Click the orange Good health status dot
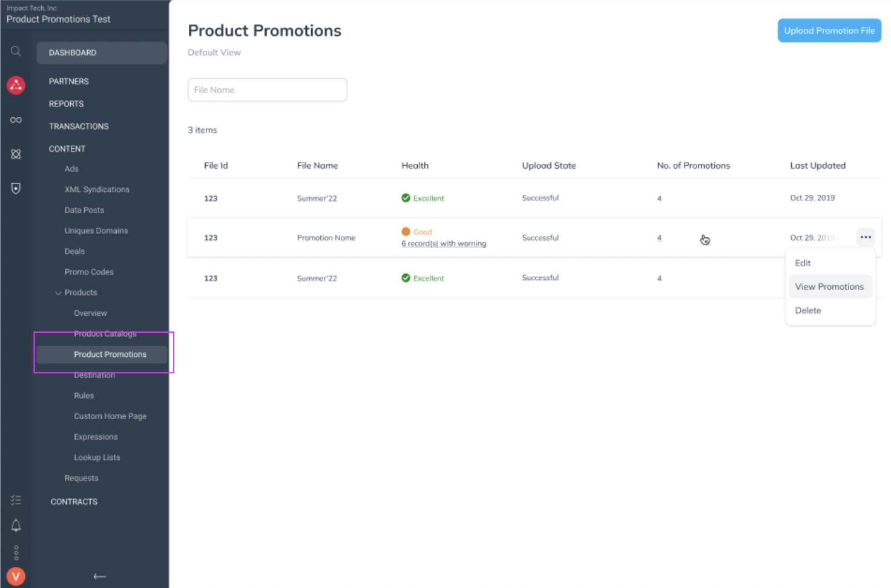Image resolution: width=891 pixels, height=588 pixels. click(x=406, y=231)
